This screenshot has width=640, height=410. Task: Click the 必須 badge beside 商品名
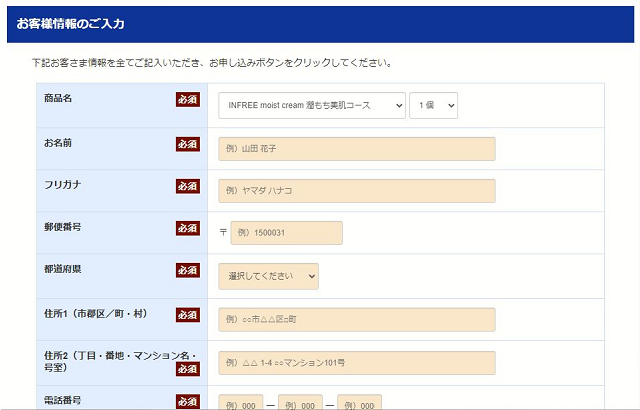(x=187, y=100)
